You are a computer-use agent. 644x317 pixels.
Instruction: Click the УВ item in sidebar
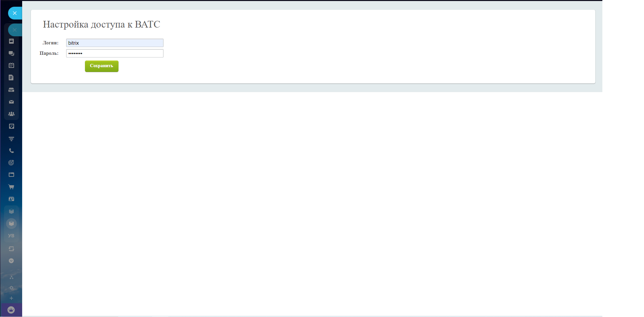click(11, 236)
